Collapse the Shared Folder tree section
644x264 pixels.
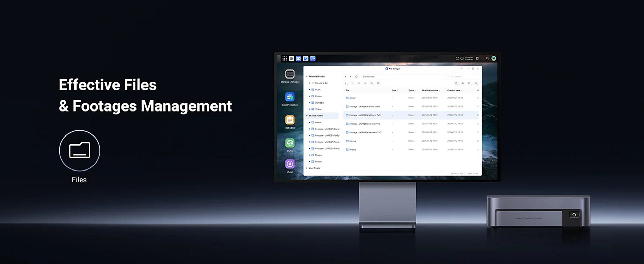click(x=307, y=116)
